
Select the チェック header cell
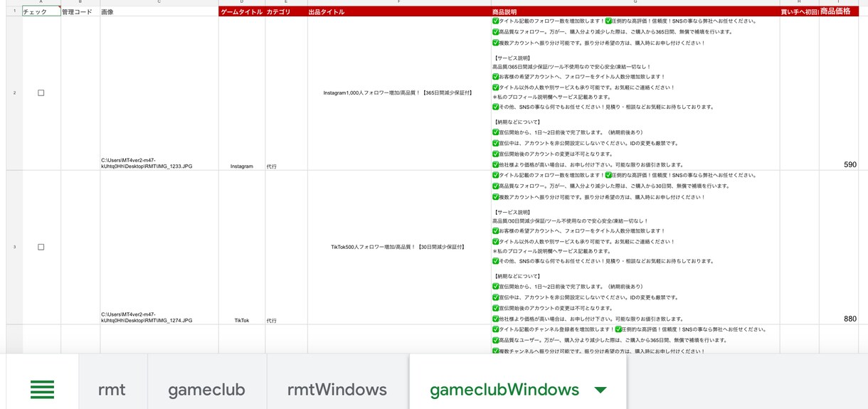41,11
